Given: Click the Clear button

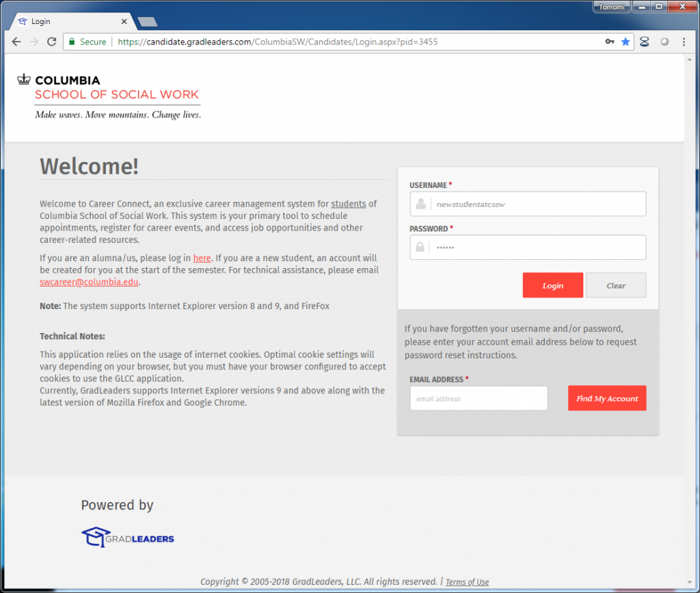Looking at the screenshot, I should point(616,285).
